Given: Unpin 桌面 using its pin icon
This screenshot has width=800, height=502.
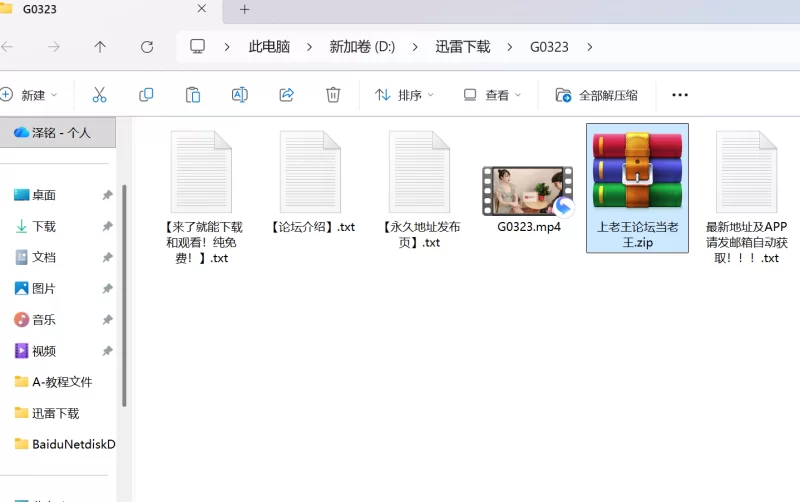Looking at the screenshot, I should (107, 195).
